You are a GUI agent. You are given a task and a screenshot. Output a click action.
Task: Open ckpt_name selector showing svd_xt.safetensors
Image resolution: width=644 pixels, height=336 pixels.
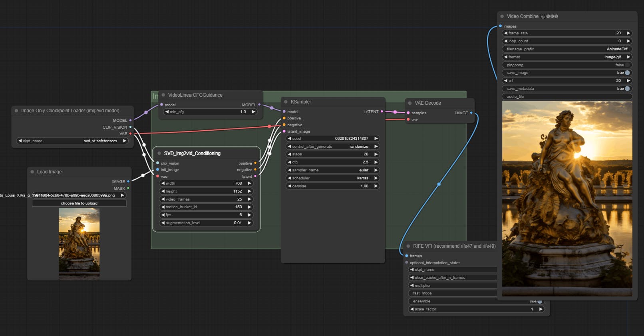tap(72, 141)
